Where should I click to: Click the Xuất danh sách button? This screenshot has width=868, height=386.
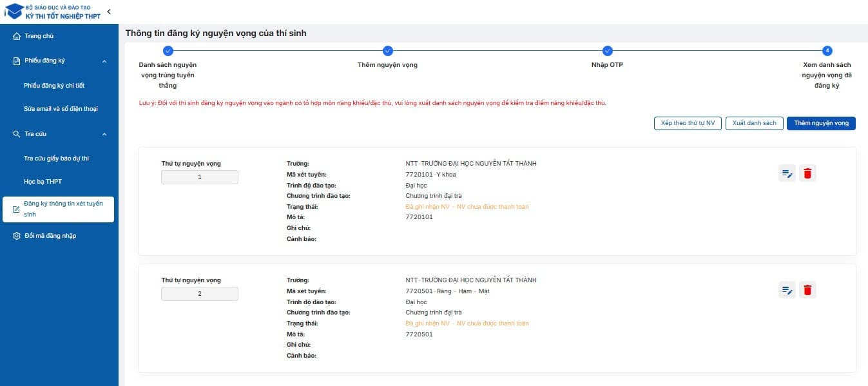[x=755, y=123]
